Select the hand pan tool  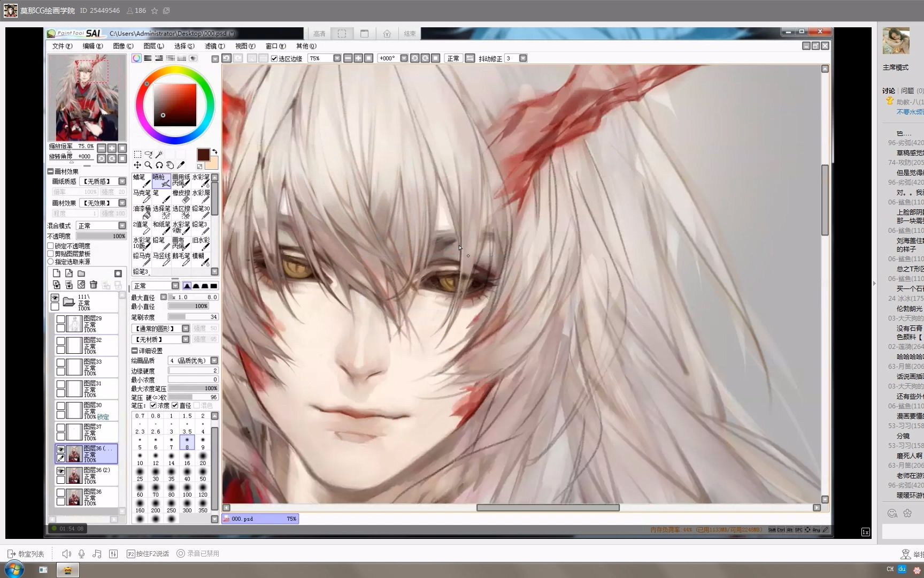click(x=170, y=165)
